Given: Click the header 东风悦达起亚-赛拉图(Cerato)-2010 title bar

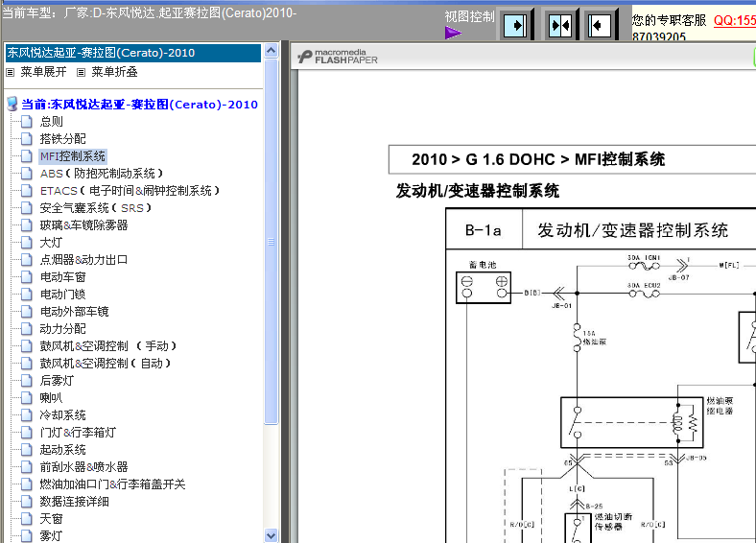Looking at the screenshot, I should point(133,53).
